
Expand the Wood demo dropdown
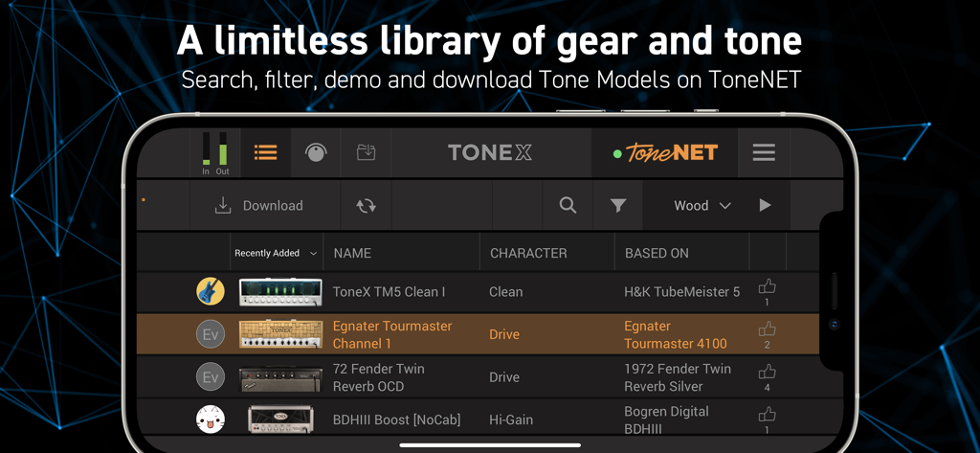click(702, 205)
